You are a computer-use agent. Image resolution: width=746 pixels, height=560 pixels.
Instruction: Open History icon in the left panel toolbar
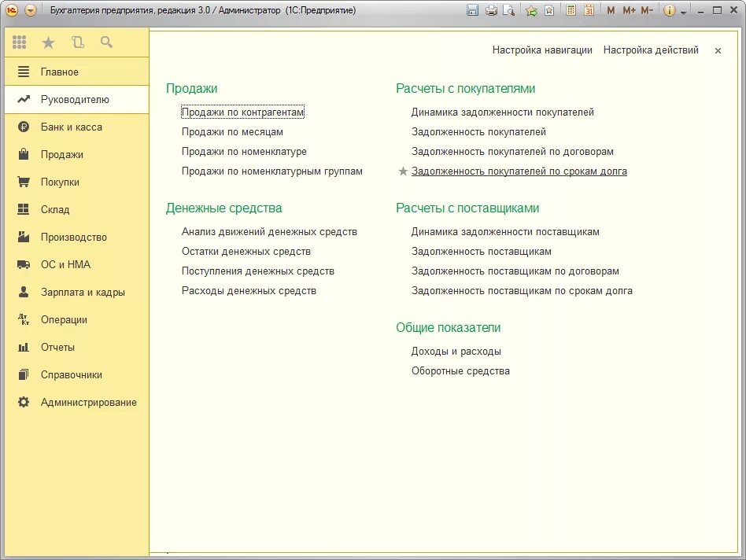(x=78, y=42)
